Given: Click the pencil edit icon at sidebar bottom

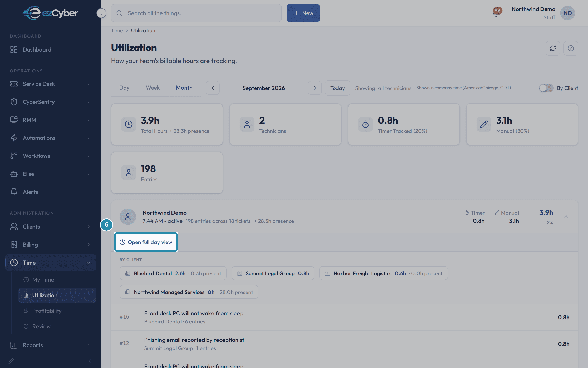Looking at the screenshot, I should (11, 360).
